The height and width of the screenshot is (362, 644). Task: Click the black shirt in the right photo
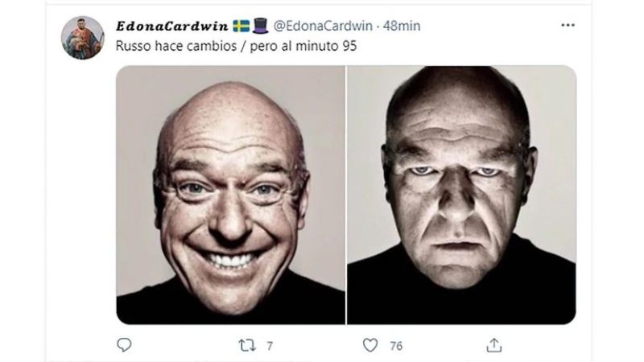(461, 298)
